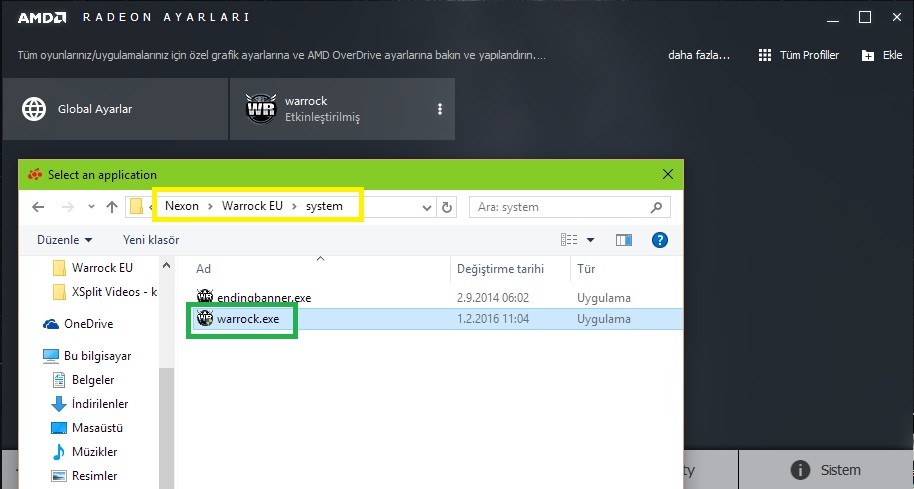Click the Tüm Profiller grid icon
This screenshot has height=489, width=914.
click(765, 55)
